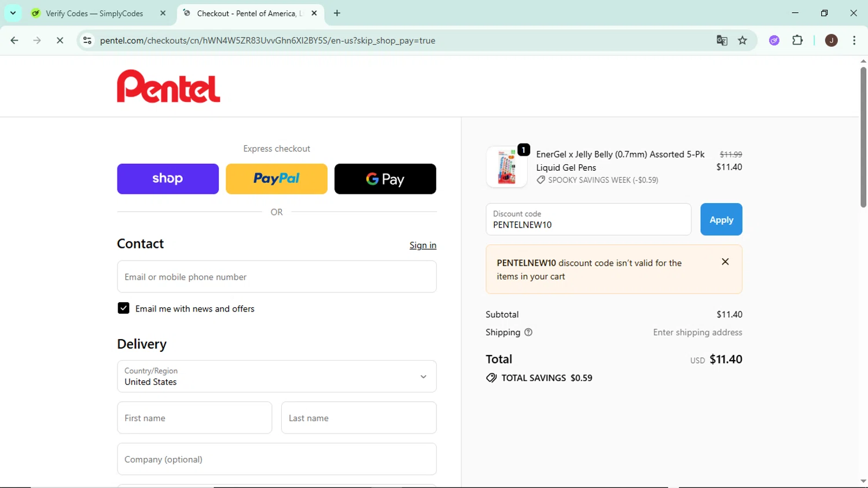The width and height of the screenshot is (868, 488).
Task: Focus the Company (optional) field
Action: pos(277,459)
